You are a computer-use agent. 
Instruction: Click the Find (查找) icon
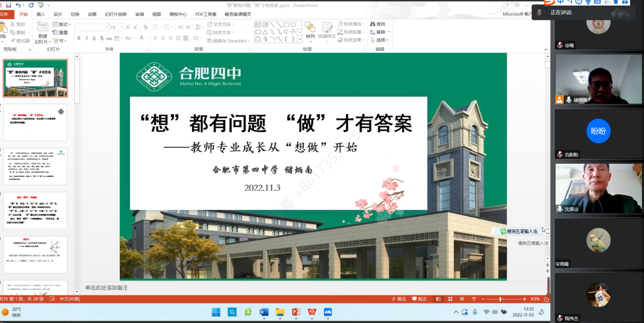(x=378, y=24)
